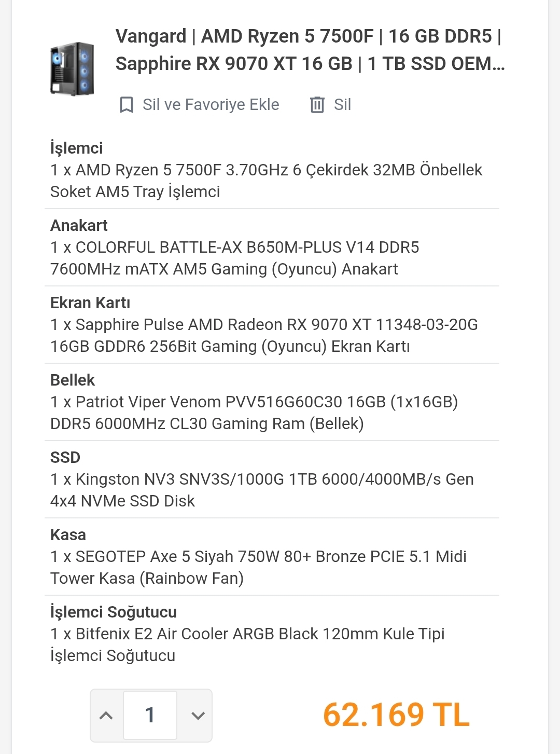Click the 62.169 TL price

396,715
